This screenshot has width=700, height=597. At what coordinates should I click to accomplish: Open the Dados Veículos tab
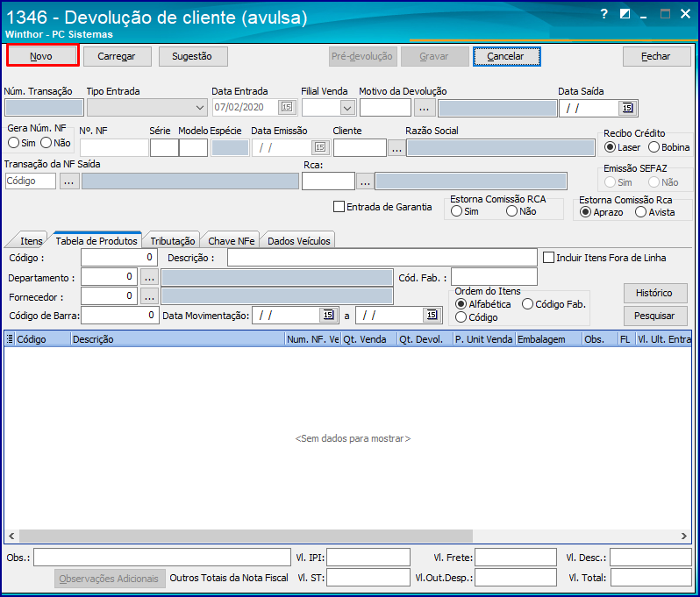point(298,241)
